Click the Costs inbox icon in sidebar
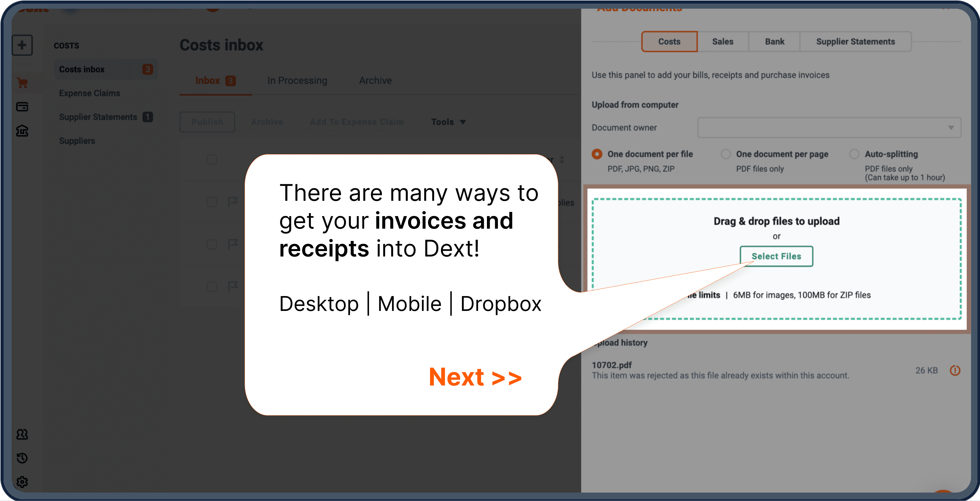980x501 pixels. (x=23, y=83)
